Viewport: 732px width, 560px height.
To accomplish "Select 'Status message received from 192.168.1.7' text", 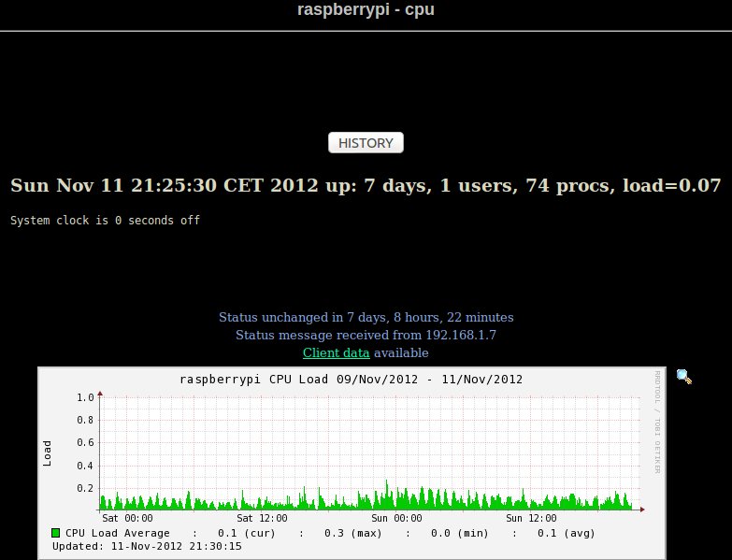I will click(366, 335).
